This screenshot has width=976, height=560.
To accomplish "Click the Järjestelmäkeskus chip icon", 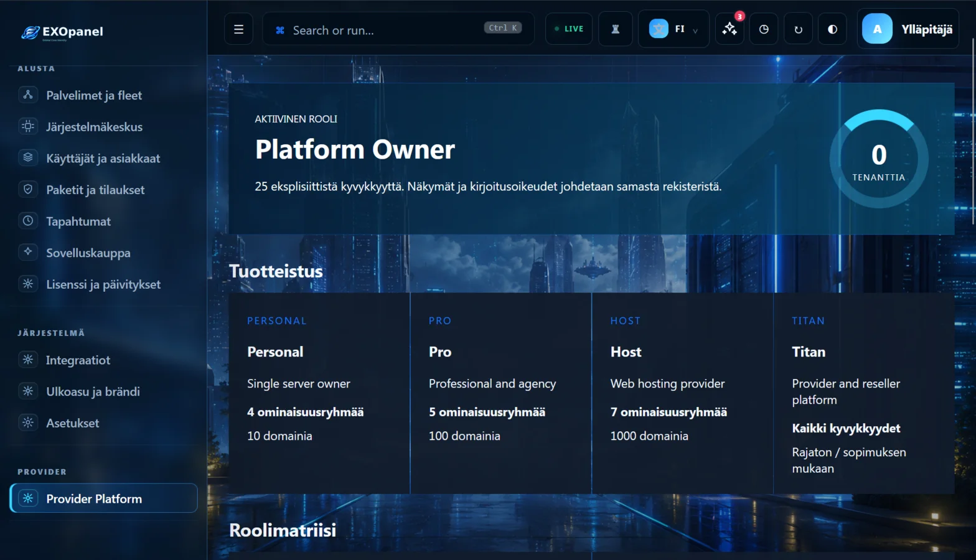I will [28, 127].
